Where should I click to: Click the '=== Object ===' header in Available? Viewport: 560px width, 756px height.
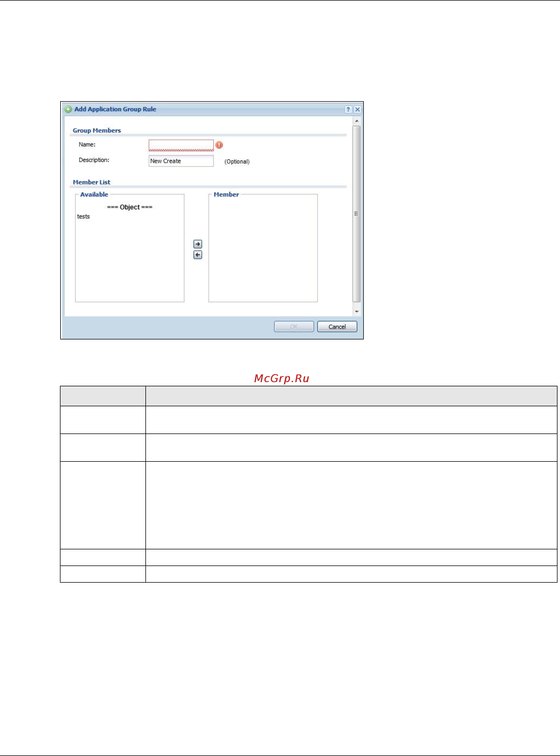click(x=130, y=207)
